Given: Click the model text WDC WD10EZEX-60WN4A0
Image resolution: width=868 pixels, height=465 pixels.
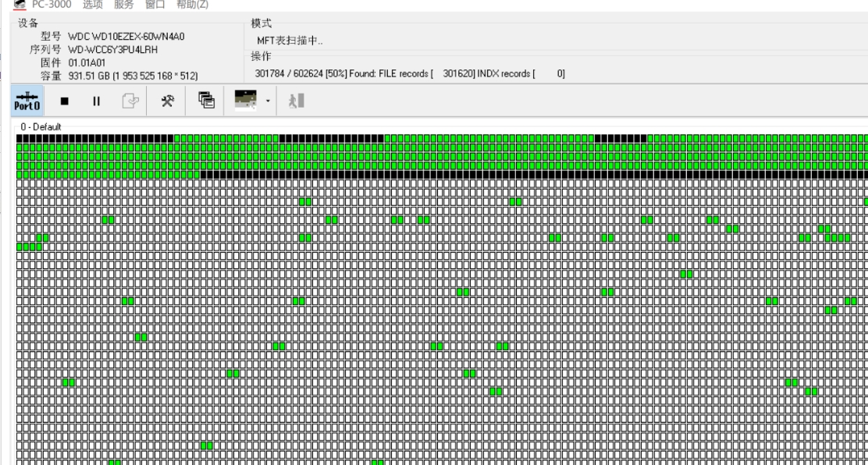Looking at the screenshot, I should pos(126,37).
